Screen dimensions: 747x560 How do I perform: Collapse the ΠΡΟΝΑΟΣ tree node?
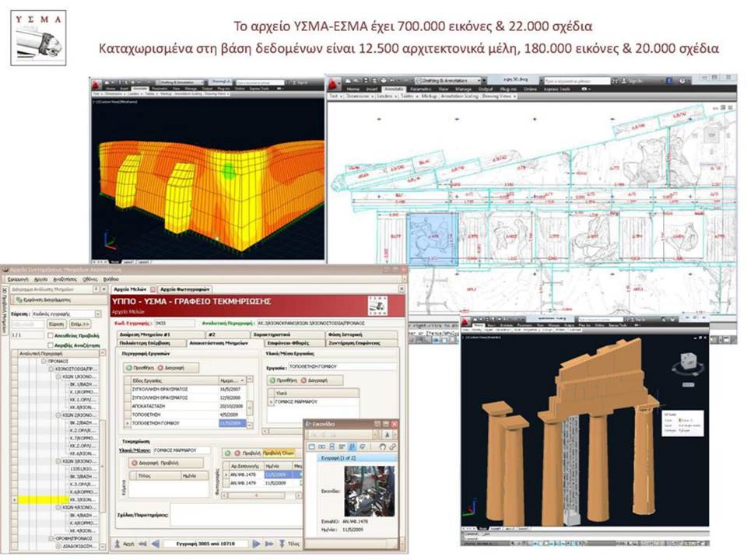44,362
